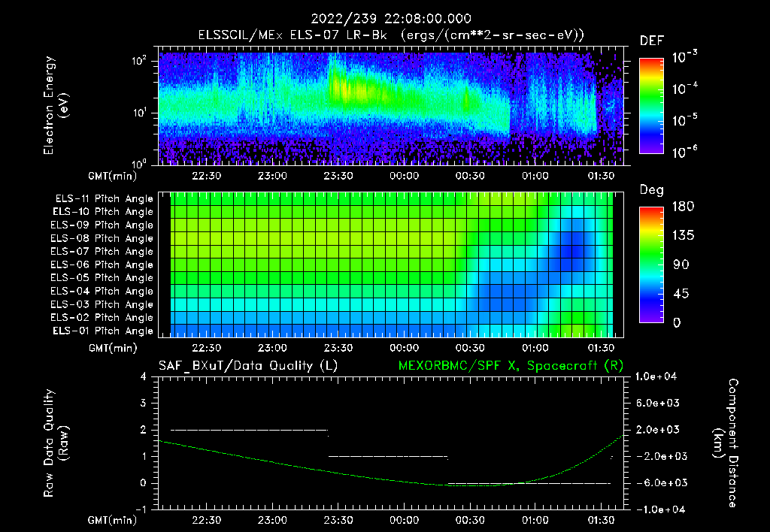
Task: Click the 10² tick on electron energy axis
Action: [139, 61]
